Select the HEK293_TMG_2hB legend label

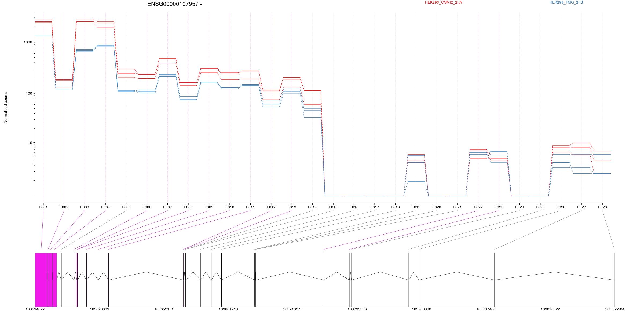point(566,2)
